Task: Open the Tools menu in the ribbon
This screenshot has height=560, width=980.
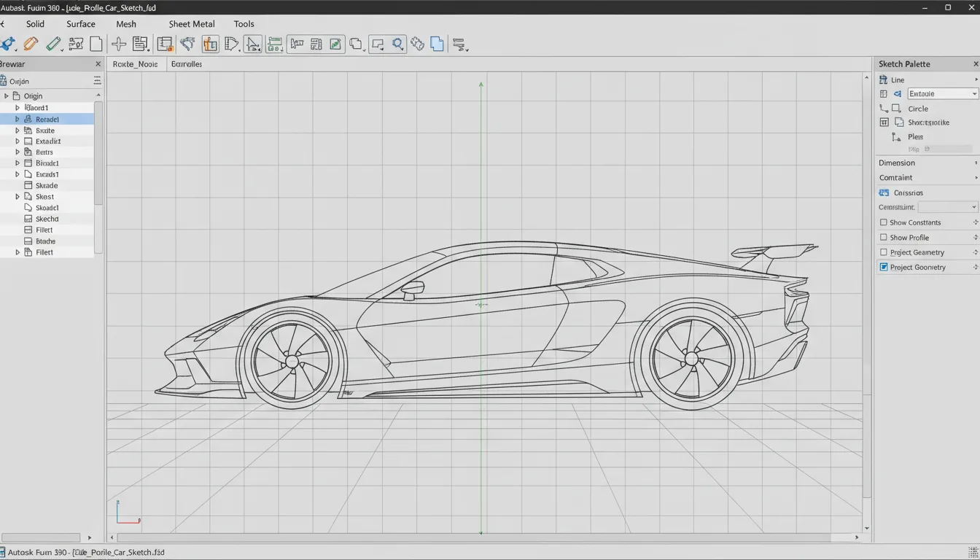Action: [244, 23]
